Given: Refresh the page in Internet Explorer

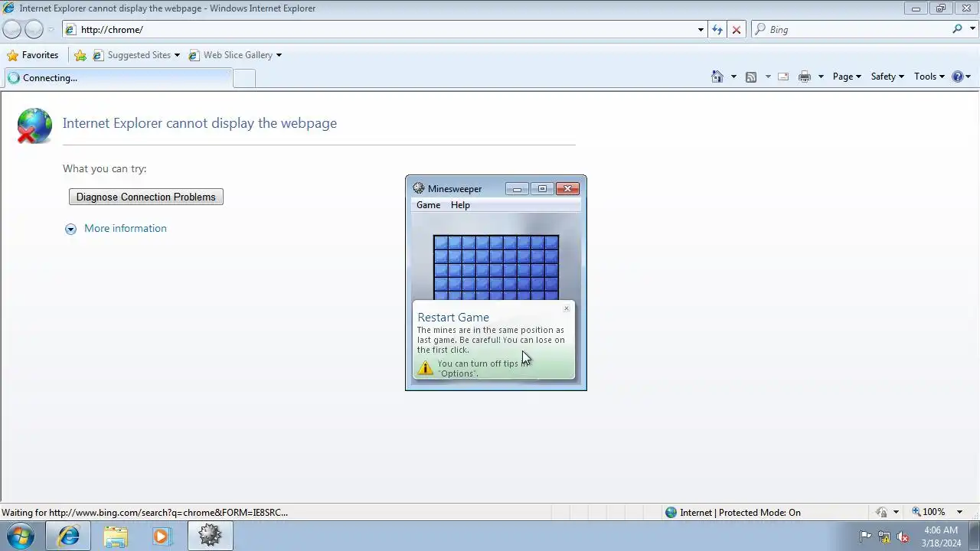Looking at the screenshot, I should click(717, 29).
